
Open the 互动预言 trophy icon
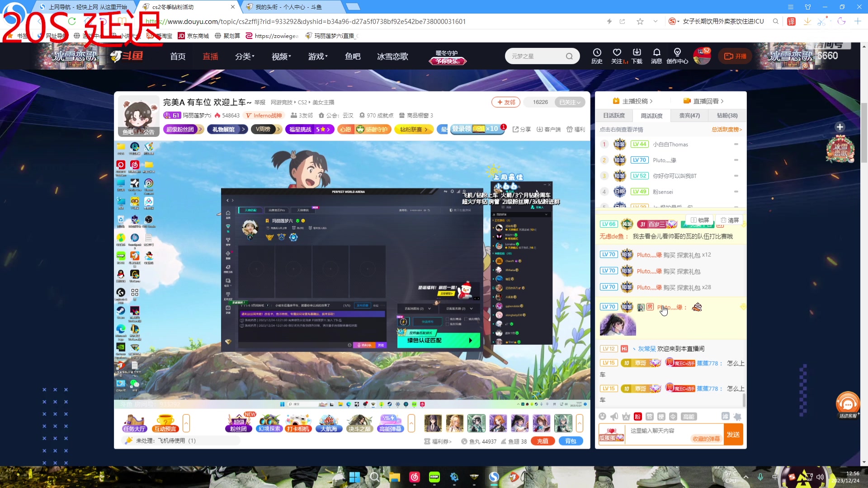click(165, 423)
